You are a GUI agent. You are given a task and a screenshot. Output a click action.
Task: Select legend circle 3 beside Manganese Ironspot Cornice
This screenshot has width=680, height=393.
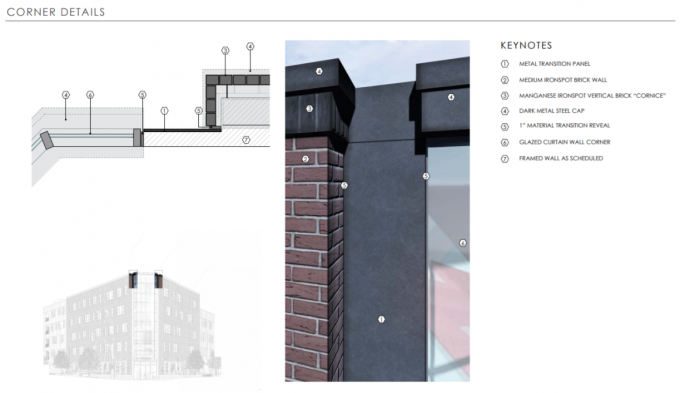tap(504, 95)
